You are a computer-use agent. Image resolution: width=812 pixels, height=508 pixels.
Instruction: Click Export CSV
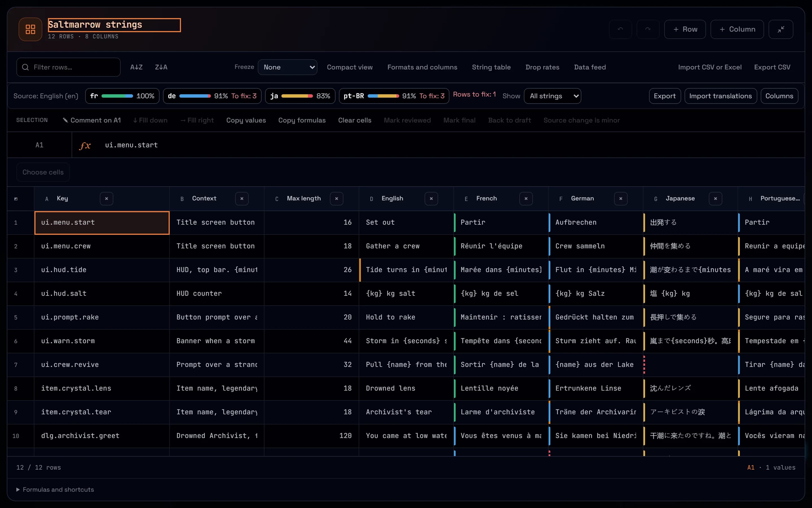(772, 67)
